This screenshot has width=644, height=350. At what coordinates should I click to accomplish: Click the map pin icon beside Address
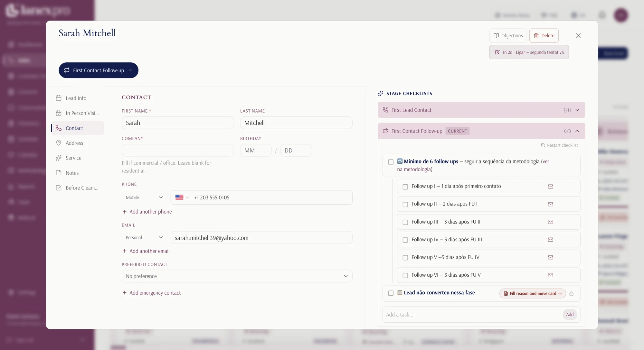[x=59, y=143]
